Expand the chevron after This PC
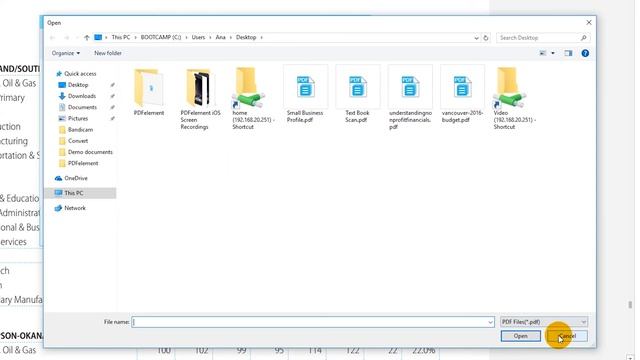Image resolution: width=640 pixels, height=360 pixels. (x=136, y=38)
